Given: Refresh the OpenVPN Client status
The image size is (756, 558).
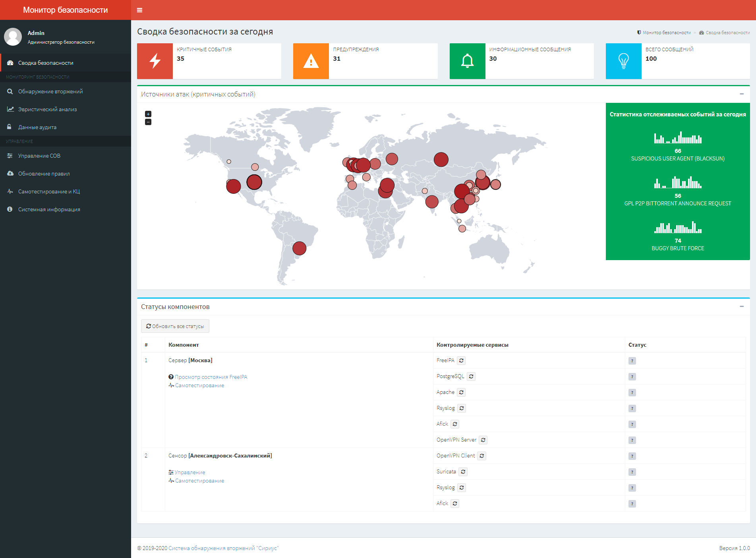Looking at the screenshot, I should tap(482, 456).
